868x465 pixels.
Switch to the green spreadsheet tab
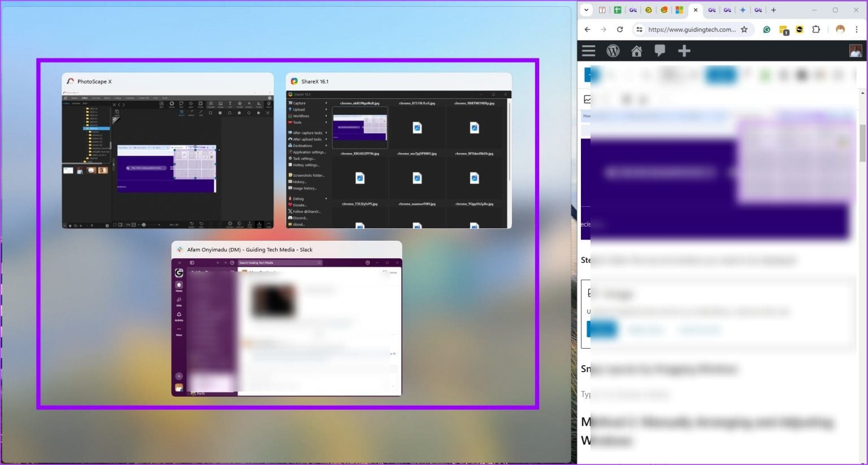coord(618,10)
